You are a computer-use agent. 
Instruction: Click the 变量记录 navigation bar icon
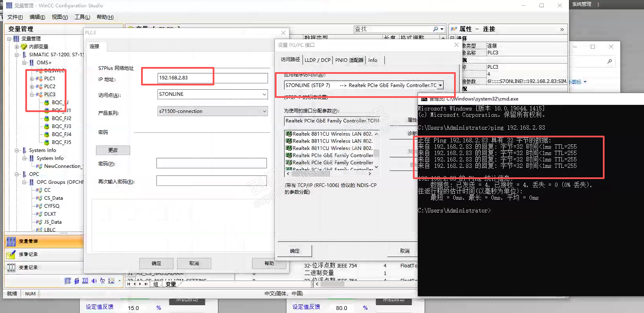pos(11,267)
